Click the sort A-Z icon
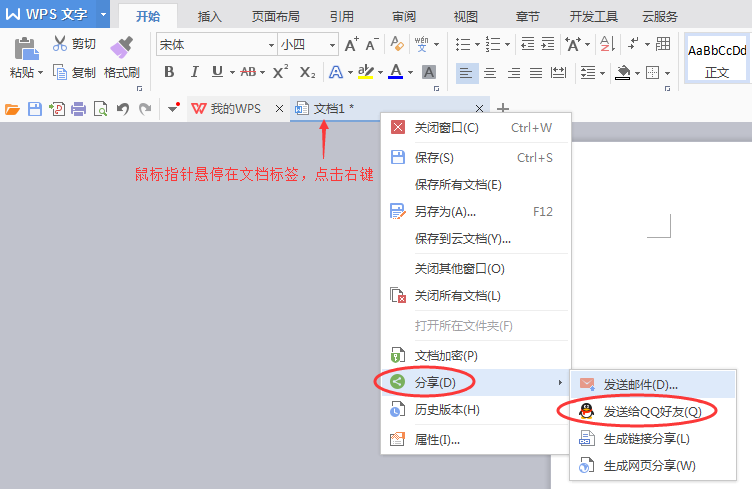The image size is (752, 489). (x=608, y=44)
